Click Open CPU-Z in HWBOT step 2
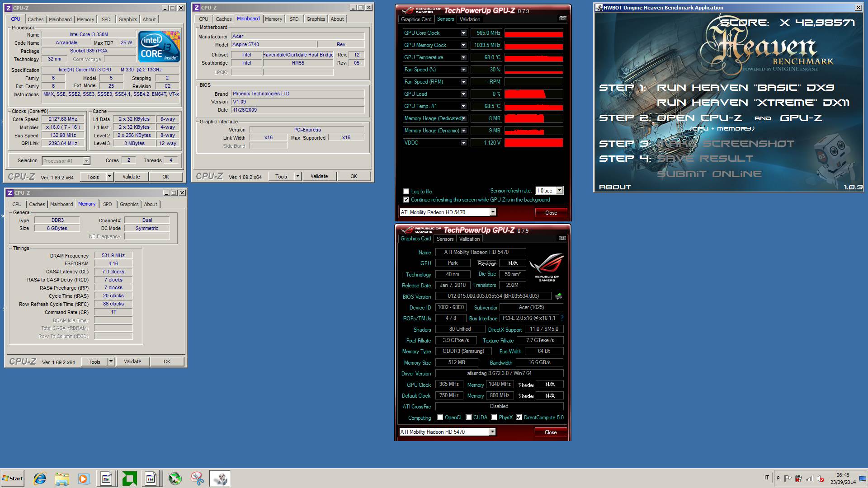This screenshot has height=488, width=868. pos(699,118)
